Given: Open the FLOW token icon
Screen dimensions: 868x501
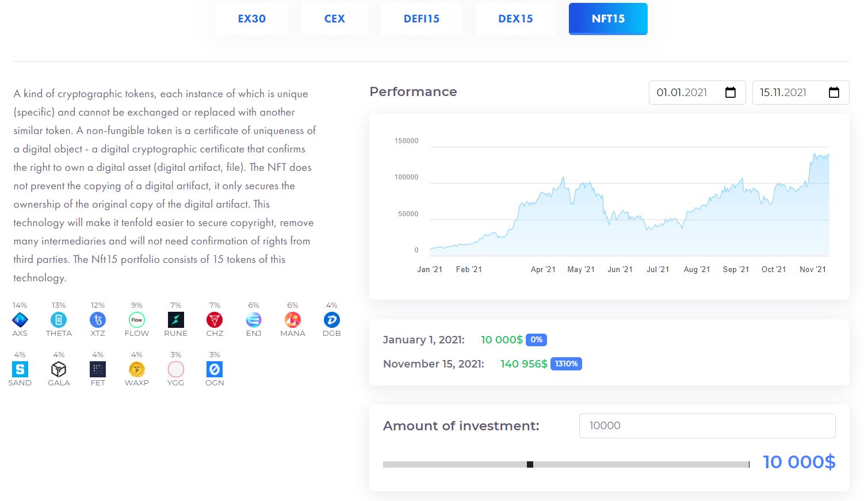Looking at the screenshot, I should pos(137,320).
